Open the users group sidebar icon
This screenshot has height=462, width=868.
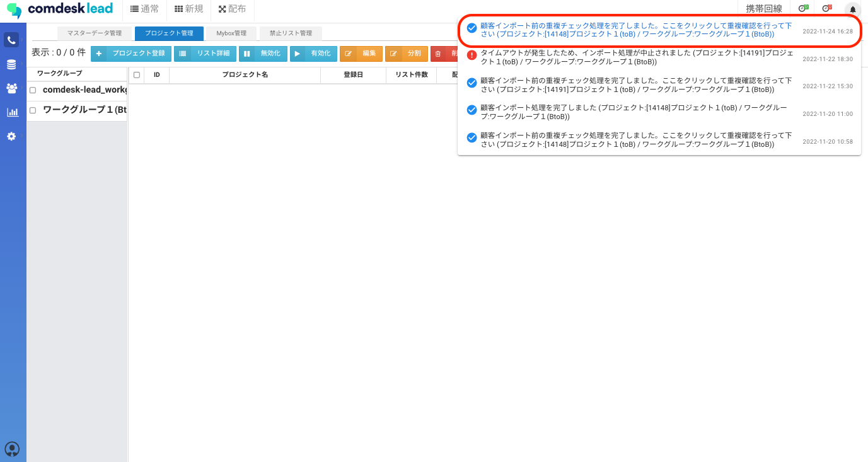coord(11,88)
